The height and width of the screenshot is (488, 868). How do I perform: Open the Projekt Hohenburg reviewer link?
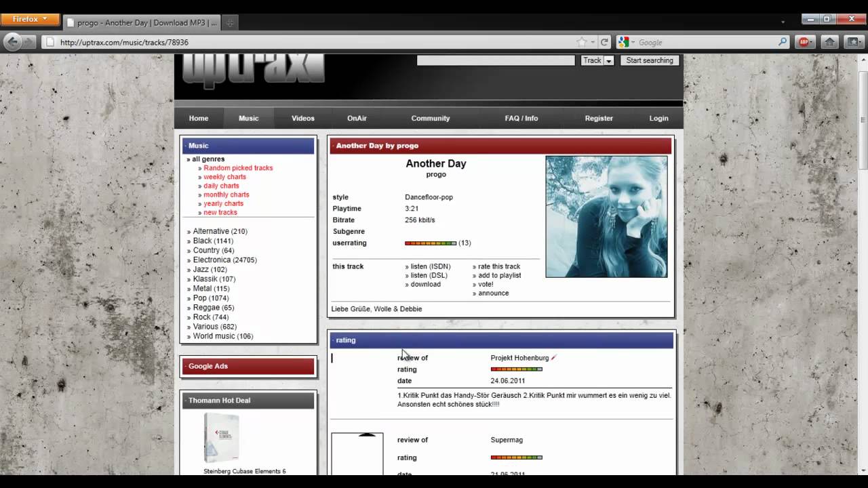(x=519, y=357)
